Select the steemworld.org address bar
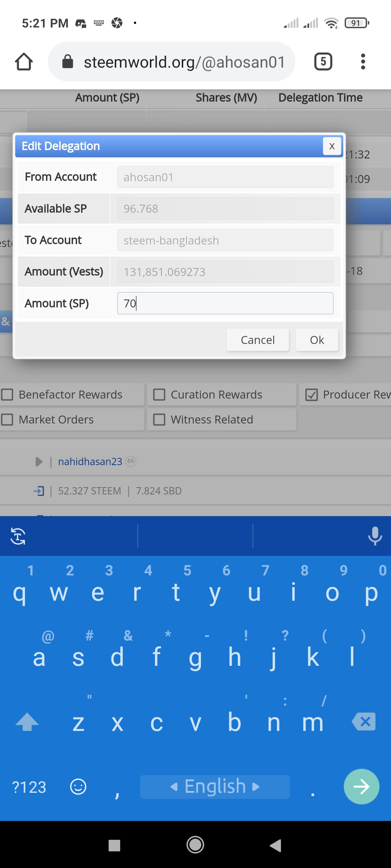 [172, 61]
